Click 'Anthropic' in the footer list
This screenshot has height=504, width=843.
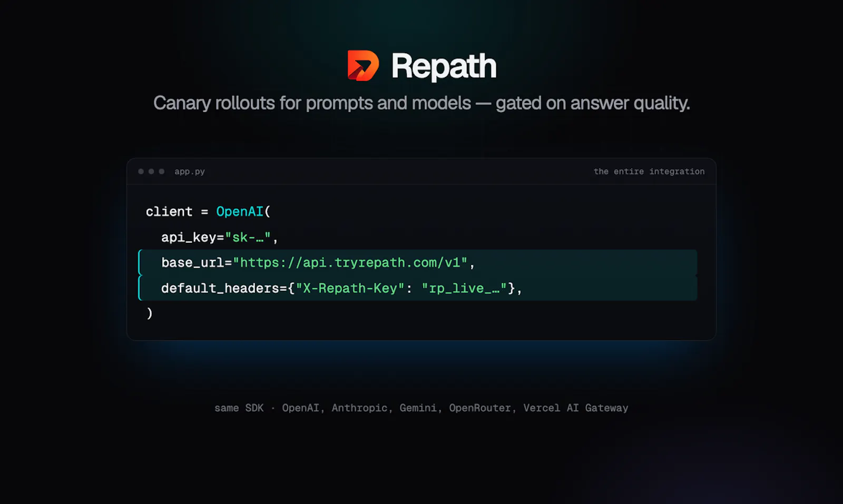359,408
